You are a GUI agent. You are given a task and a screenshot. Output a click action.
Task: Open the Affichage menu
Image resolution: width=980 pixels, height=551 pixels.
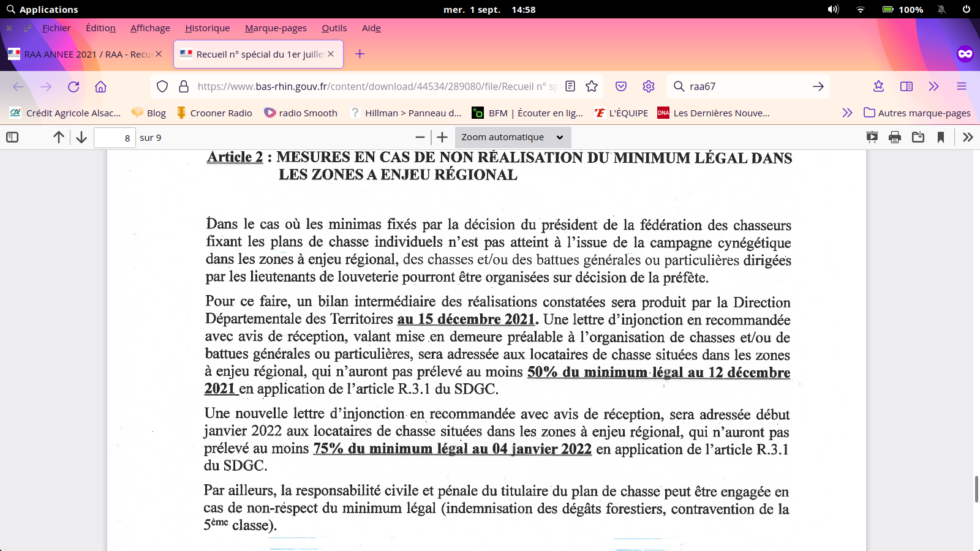click(150, 28)
